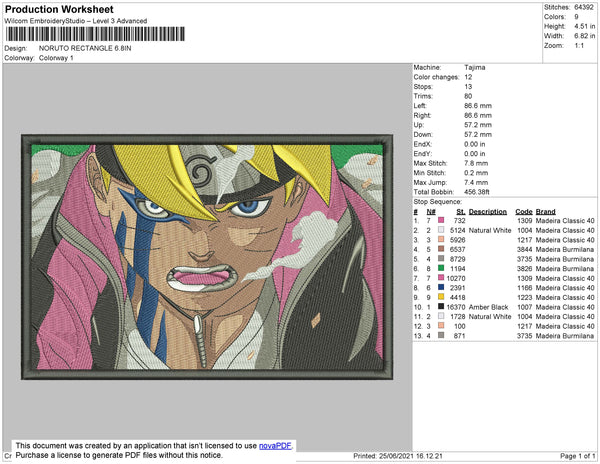Click the Left value 86.6 mm
The height and width of the screenshot is (464, 600).
[478, 106]
